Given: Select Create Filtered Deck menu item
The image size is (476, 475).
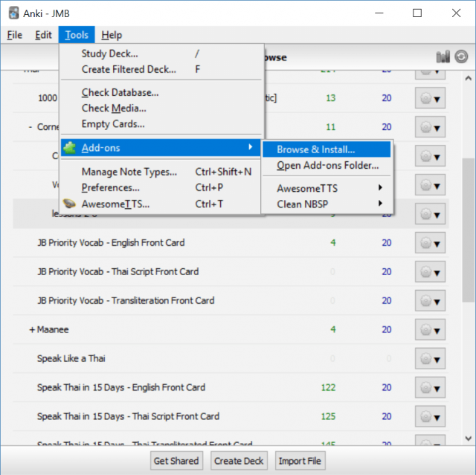Looking at the screenshot, I should coord(161,69).
